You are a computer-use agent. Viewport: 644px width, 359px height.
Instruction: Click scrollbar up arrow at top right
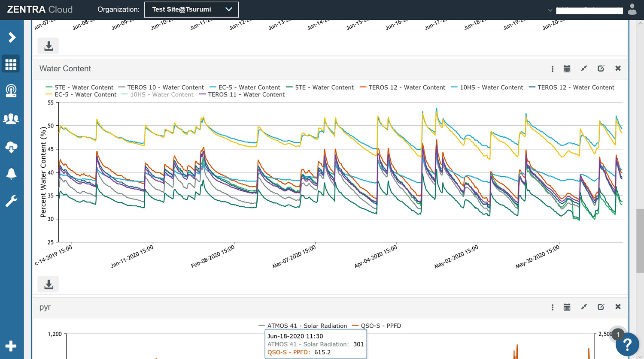tap(640, 24)
